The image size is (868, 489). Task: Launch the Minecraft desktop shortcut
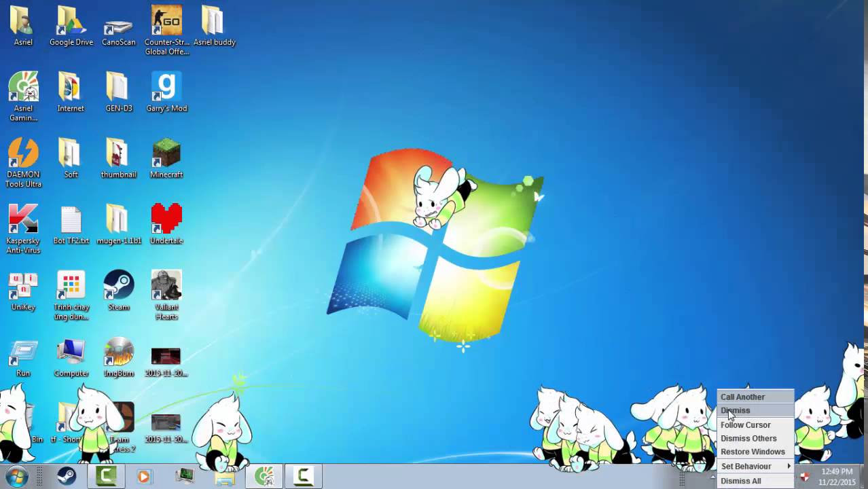[x=166, y=158]
